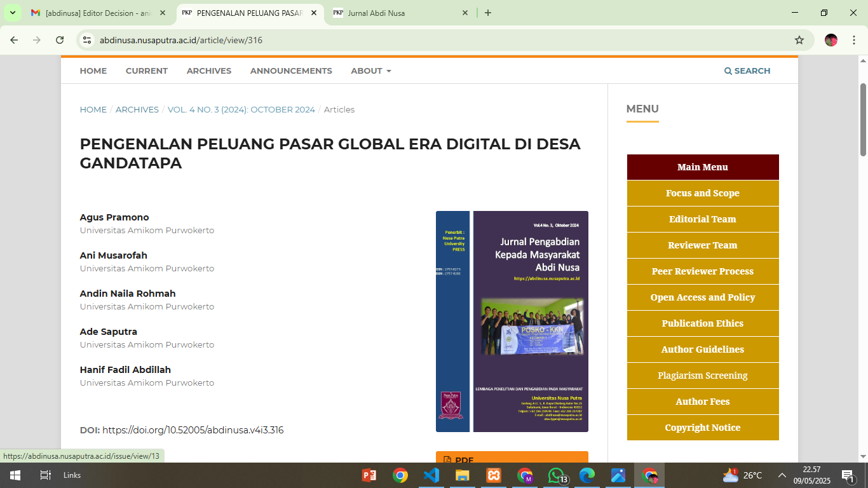Switch to the Jurnal Abdi Nusa tab

400,13
